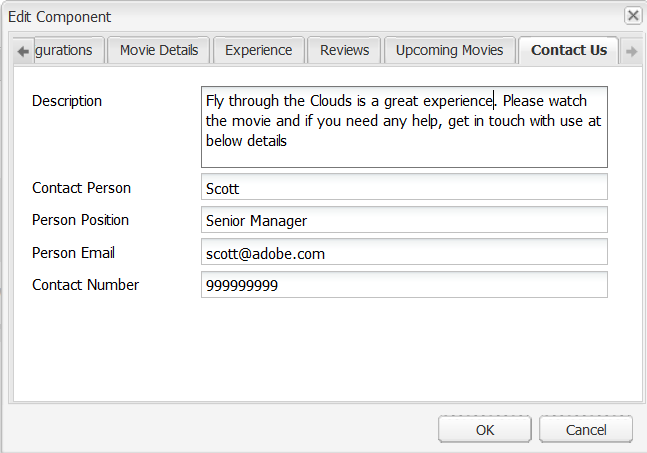The image size is (647, 453).
Task: Click the Person Email label
Action: click(74, 253)
